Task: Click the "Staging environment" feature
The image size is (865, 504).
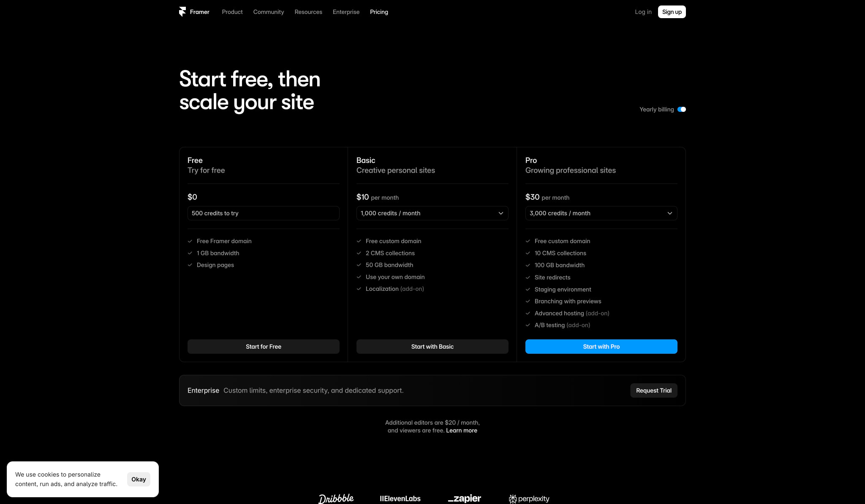Action: 563,289
